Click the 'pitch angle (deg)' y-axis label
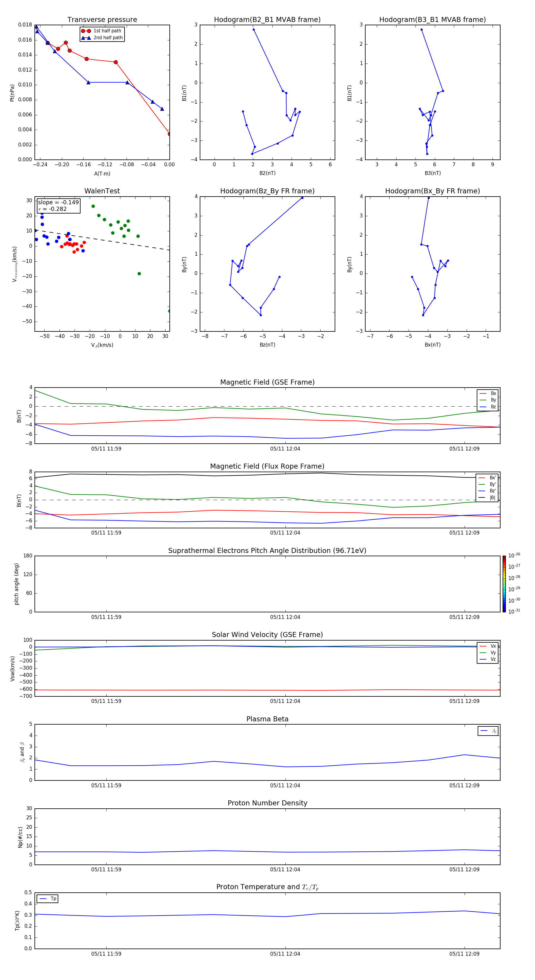Image resolution: width=535 pixels, height=980 pixels. tap(16, 584)
